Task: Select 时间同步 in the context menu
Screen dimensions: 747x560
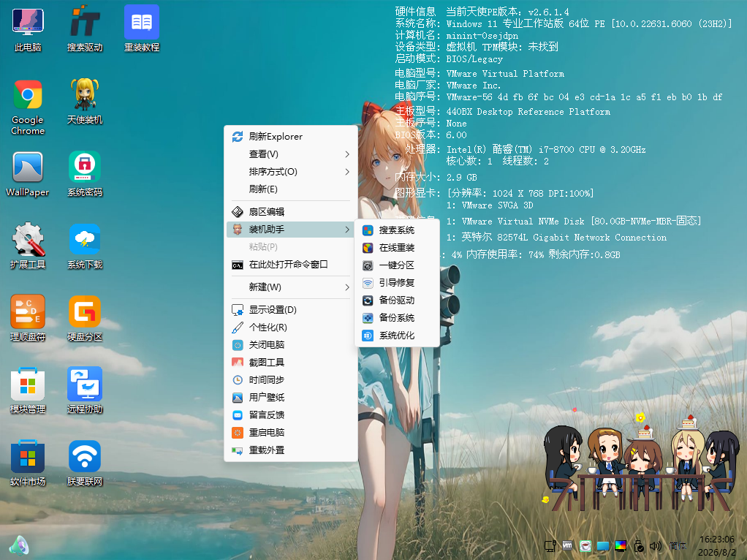Action: (x=291, y=380)
